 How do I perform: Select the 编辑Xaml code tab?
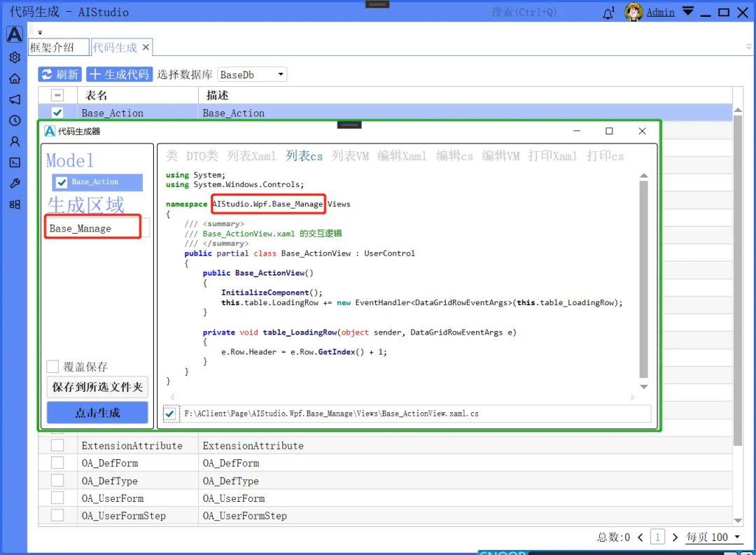tap(401, 156)
